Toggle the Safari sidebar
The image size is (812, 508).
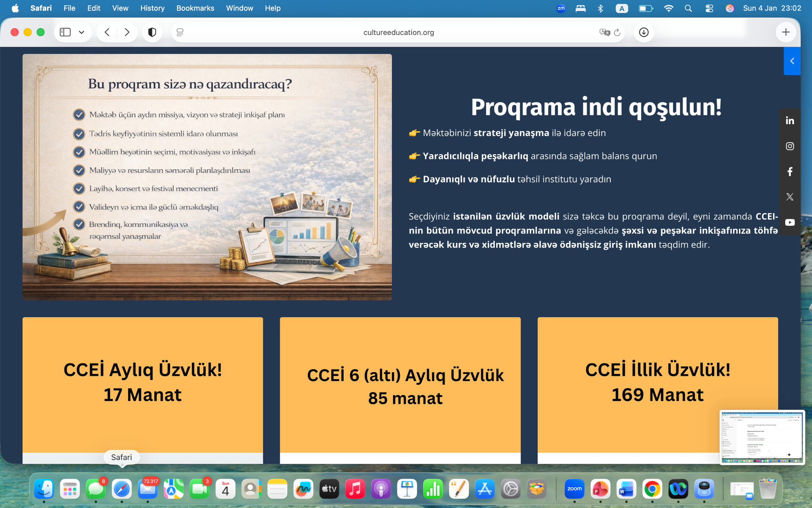(x=65, y=32)
